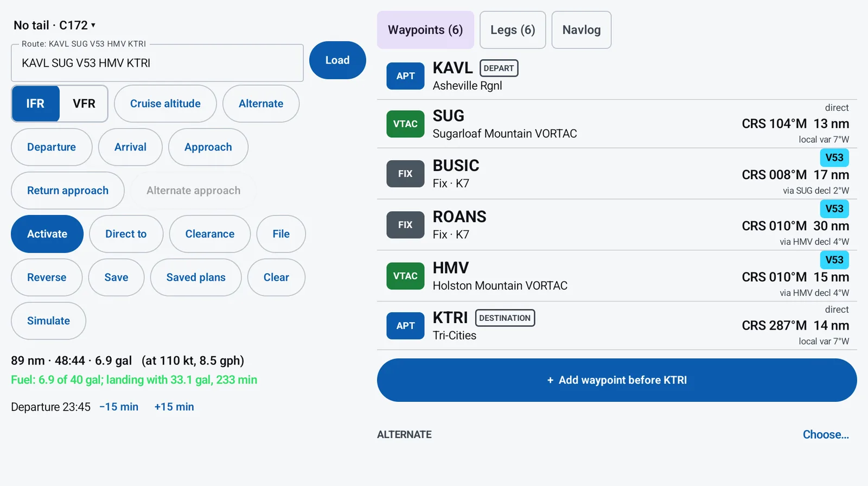This screenshot has height=486, width=868.
Task: Reverse the route
Action: click(47, 277)
